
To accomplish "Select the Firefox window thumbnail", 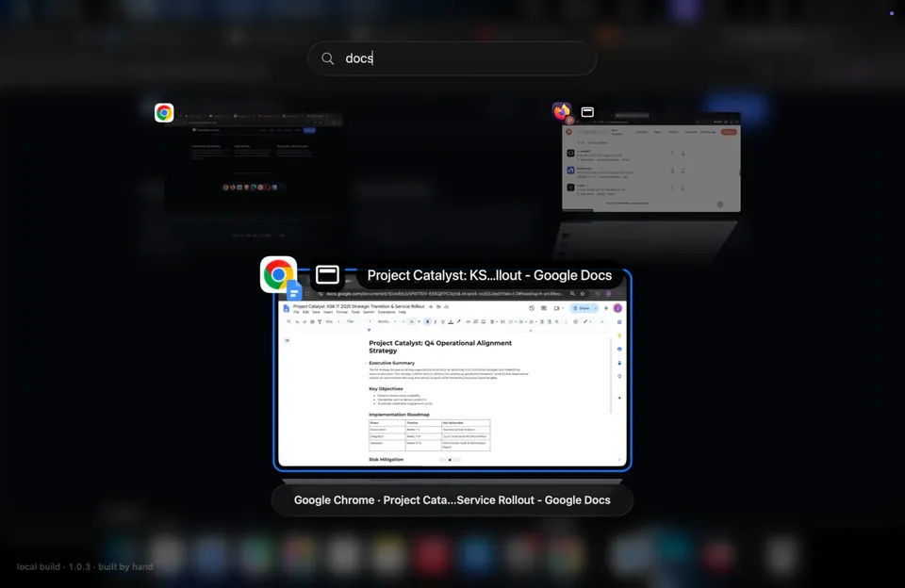I will [651, 162].
